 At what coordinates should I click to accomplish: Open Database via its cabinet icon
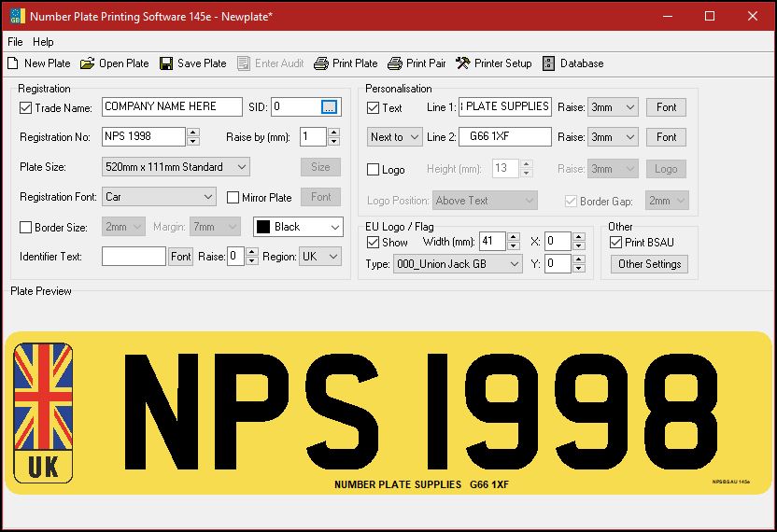click(548, 63)
